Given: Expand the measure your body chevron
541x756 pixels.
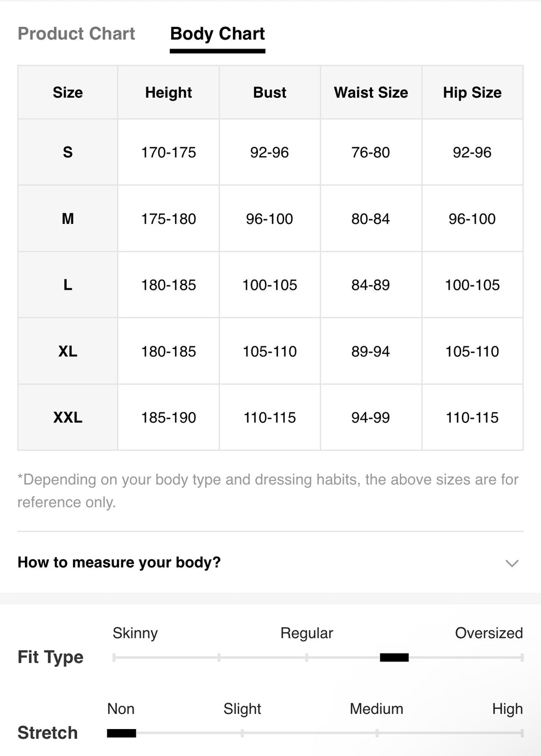Looking at the screenshot, I should (x=511, y=563).
